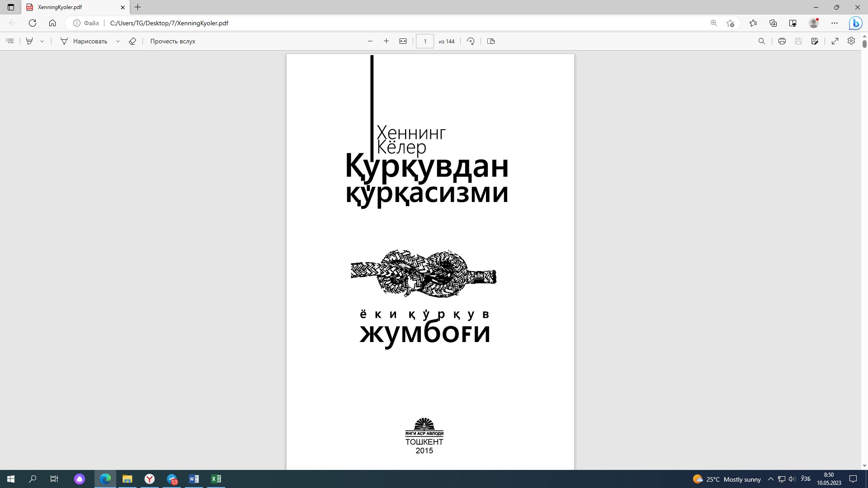Search within the PDF document
The height and width of the screenshot is (488, 868).
click(x=762, y=41)
